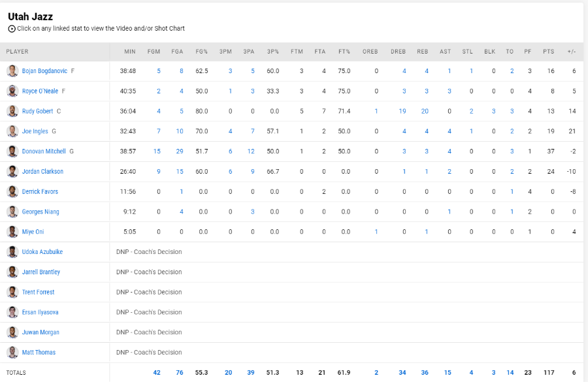Open Georges Niang player link

tap(41, 212)
